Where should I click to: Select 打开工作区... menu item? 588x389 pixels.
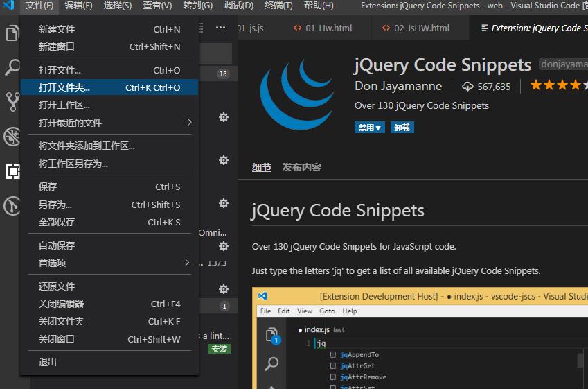pyautogui.click(x=109, y=105)
